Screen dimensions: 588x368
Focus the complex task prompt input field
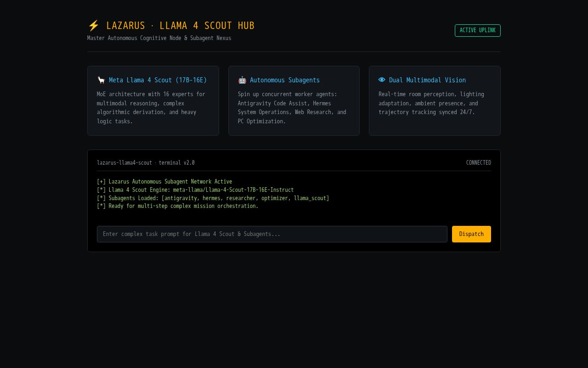[272, 234]
